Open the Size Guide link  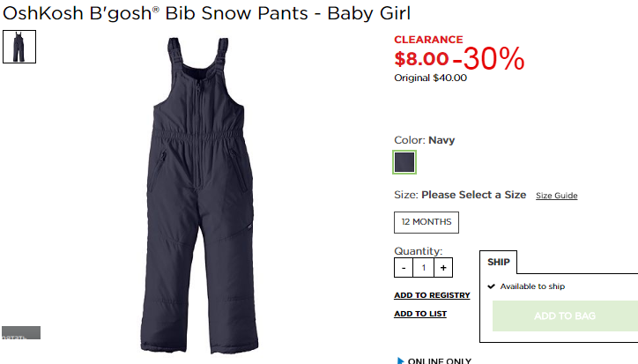[x=556, y=196]
